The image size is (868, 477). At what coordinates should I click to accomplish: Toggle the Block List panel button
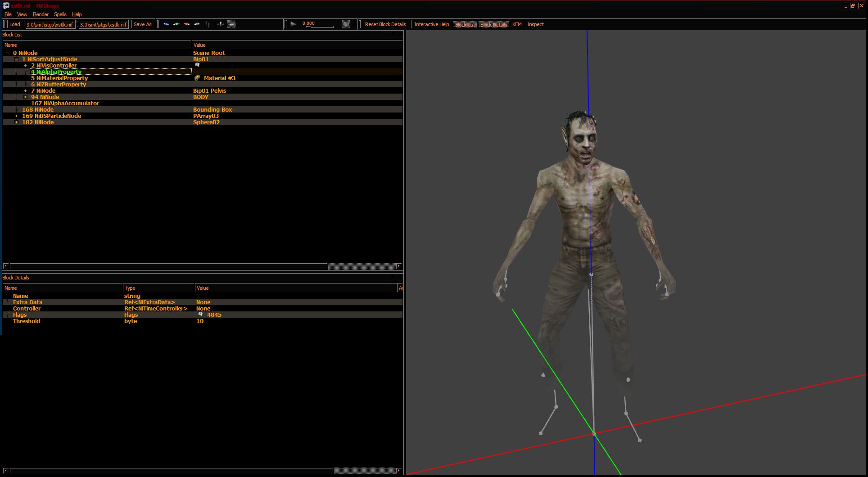point(465,24)
